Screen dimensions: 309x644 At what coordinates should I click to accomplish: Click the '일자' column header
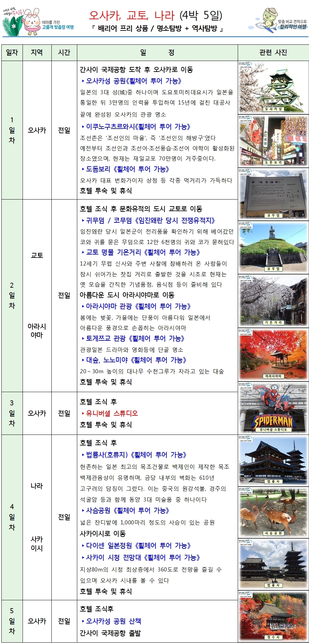12,52
